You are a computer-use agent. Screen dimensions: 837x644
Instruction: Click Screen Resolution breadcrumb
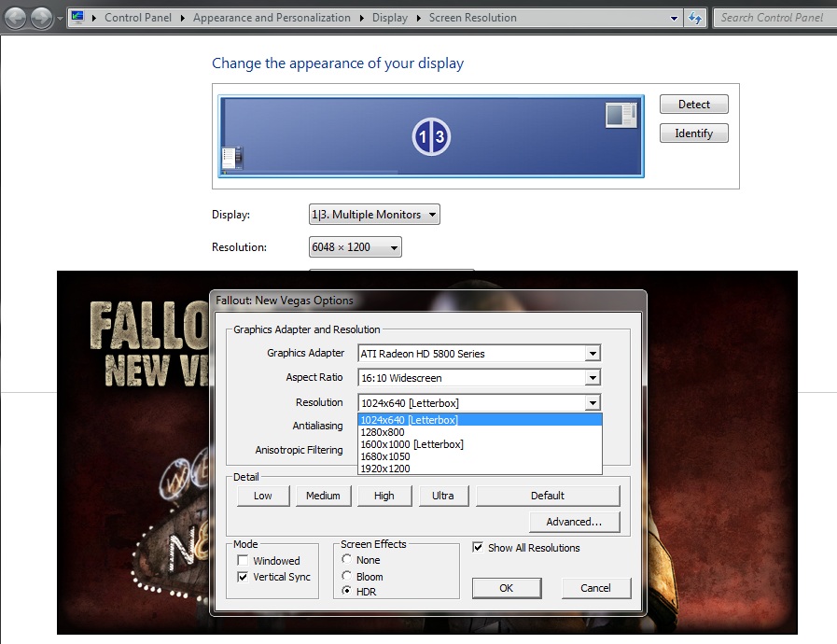[x=472, y=18]
